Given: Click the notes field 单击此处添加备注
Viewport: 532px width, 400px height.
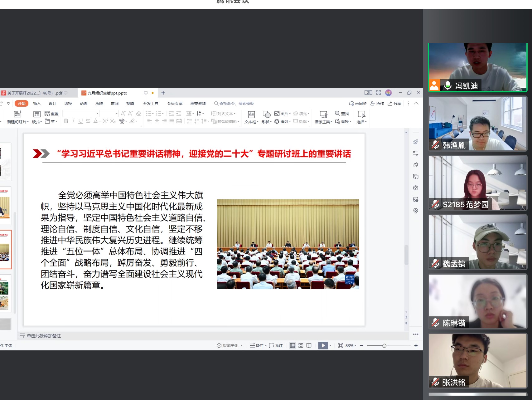Looking at the screenshot, I should click(x=44, y=336).
